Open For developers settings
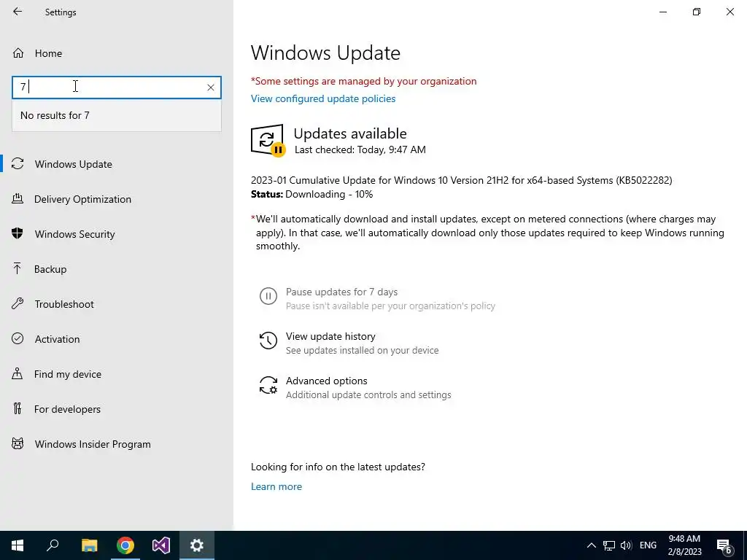 tap(67, 409)
